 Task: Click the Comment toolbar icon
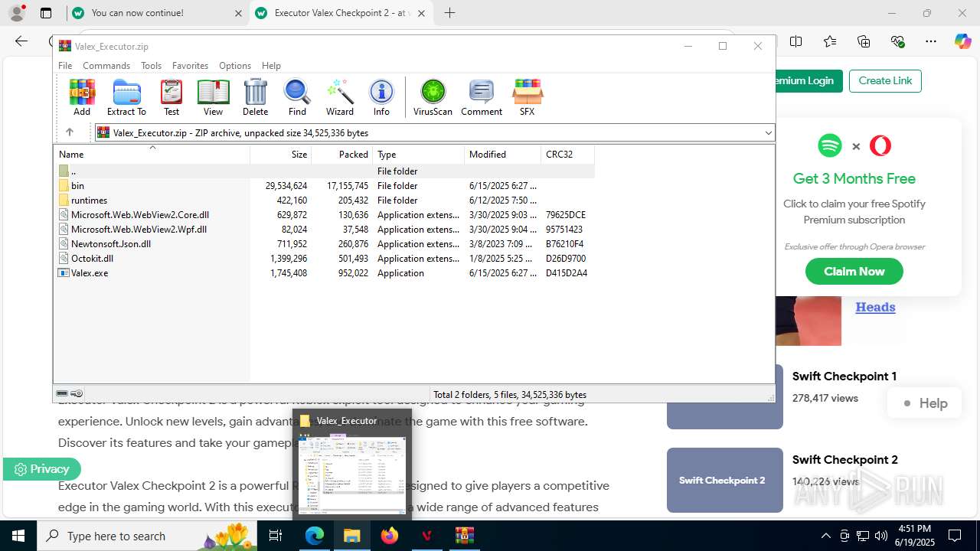click(x=482, y=97)
